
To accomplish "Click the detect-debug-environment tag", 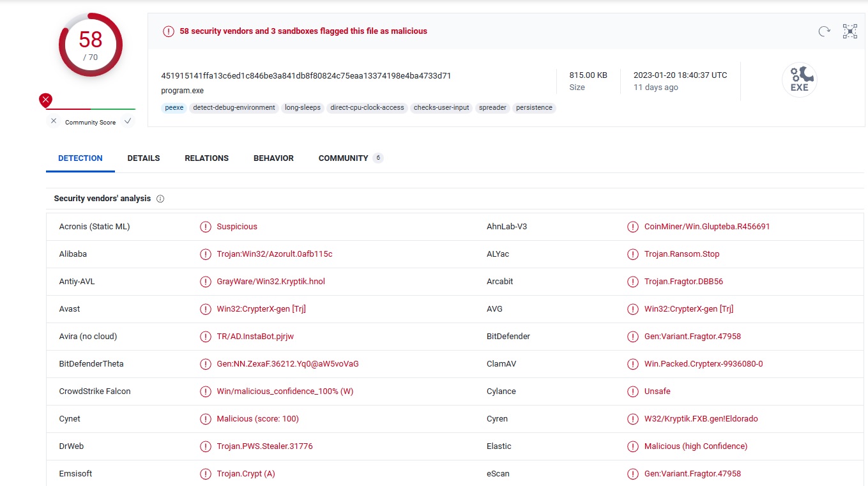I will [234, 108].
